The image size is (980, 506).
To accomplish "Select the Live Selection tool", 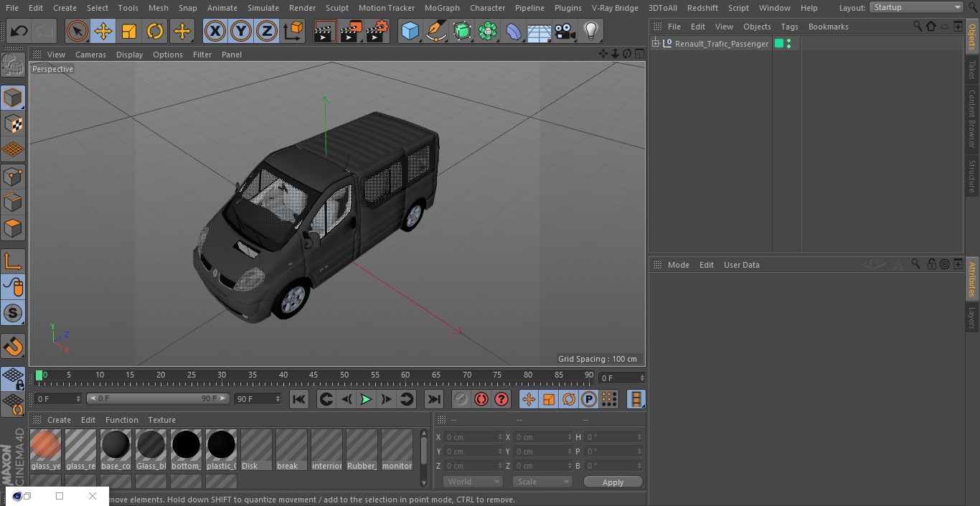I will click(x=77, y=31).
